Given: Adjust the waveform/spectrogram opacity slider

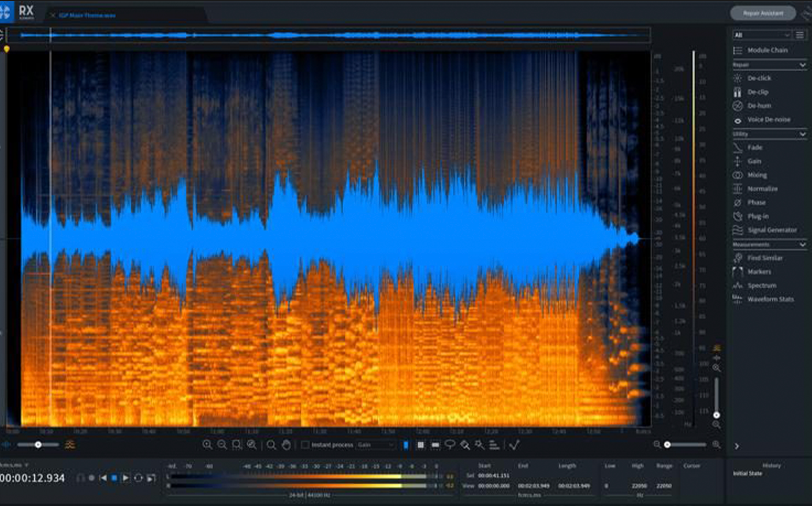Looking at the screenshot, I should 38,445.
